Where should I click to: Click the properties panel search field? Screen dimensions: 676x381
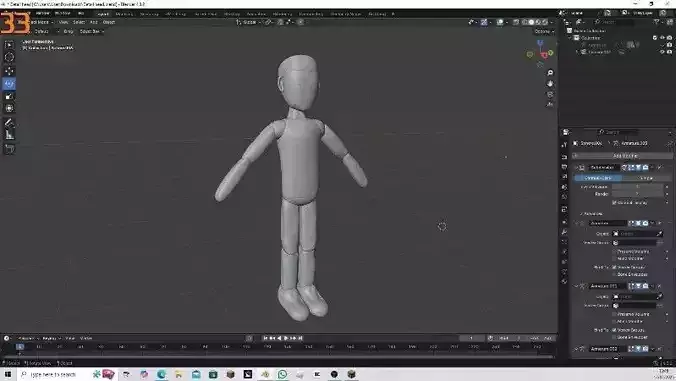[x=618, y=132]
